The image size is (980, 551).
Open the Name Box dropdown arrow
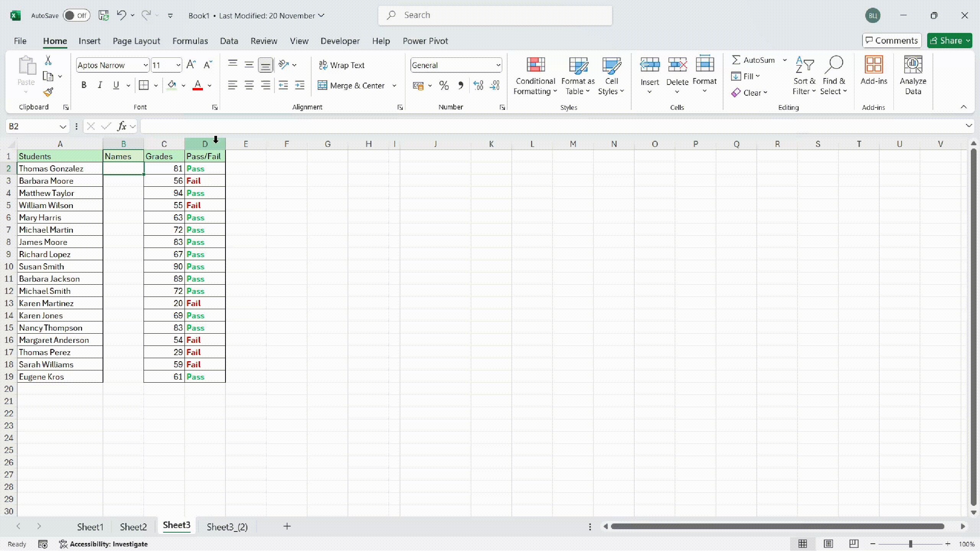click(63, 126)
